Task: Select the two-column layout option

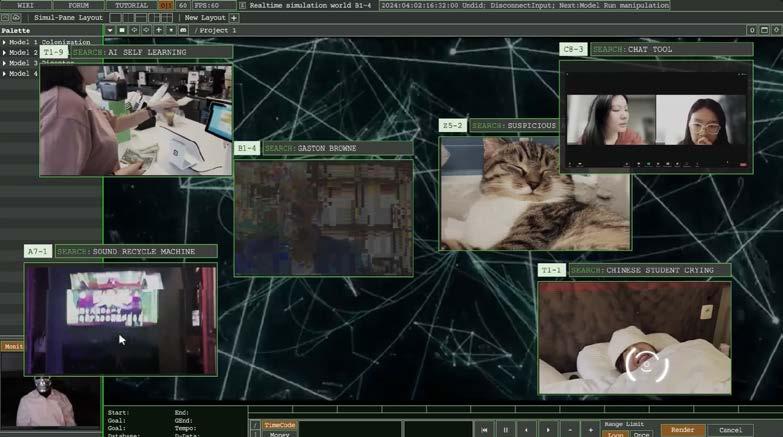Action: (128, 17)
